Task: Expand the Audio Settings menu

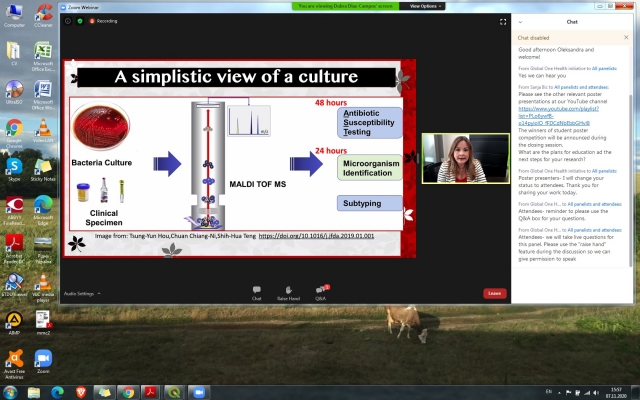Action: click(82, 293)
